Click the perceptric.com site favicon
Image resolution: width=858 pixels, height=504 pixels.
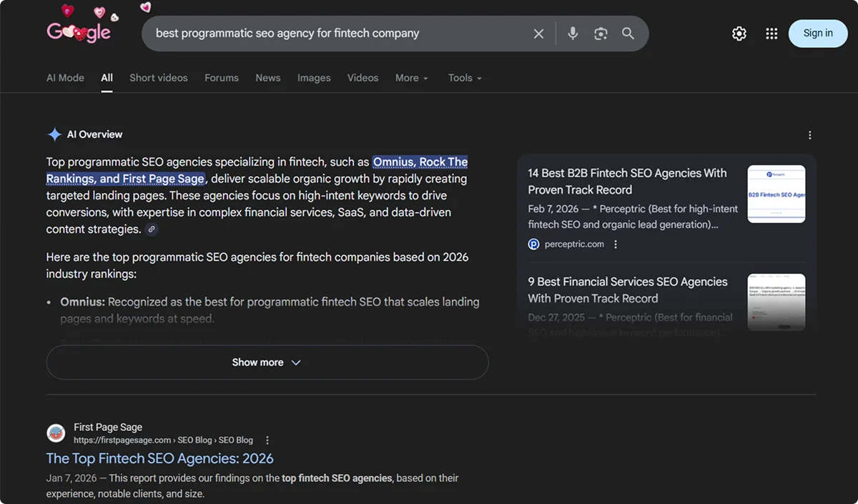point(533,244)
